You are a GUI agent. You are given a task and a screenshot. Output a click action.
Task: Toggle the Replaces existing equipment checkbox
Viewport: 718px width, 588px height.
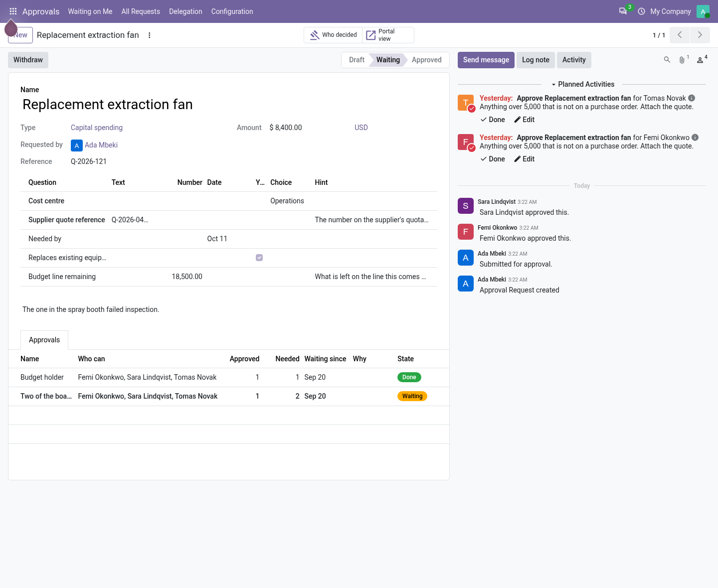click(x=259, y=258)
